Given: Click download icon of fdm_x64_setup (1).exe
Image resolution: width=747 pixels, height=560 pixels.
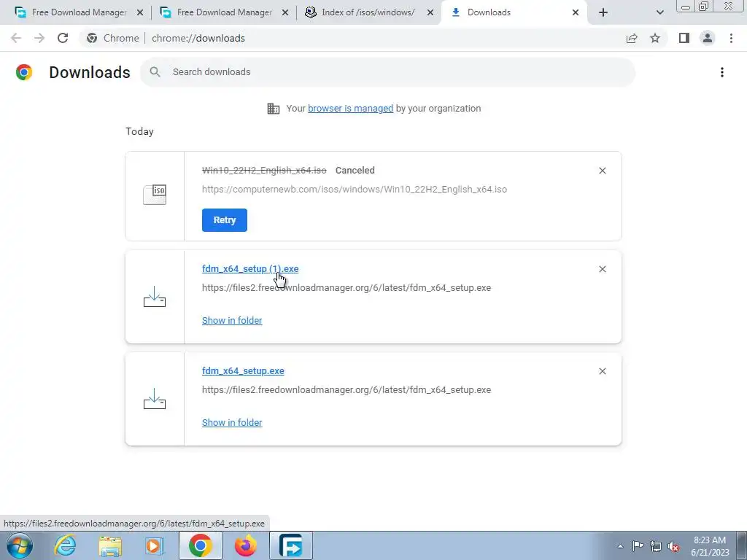Looking at the screenshot, I should click(x=155, y=296).
